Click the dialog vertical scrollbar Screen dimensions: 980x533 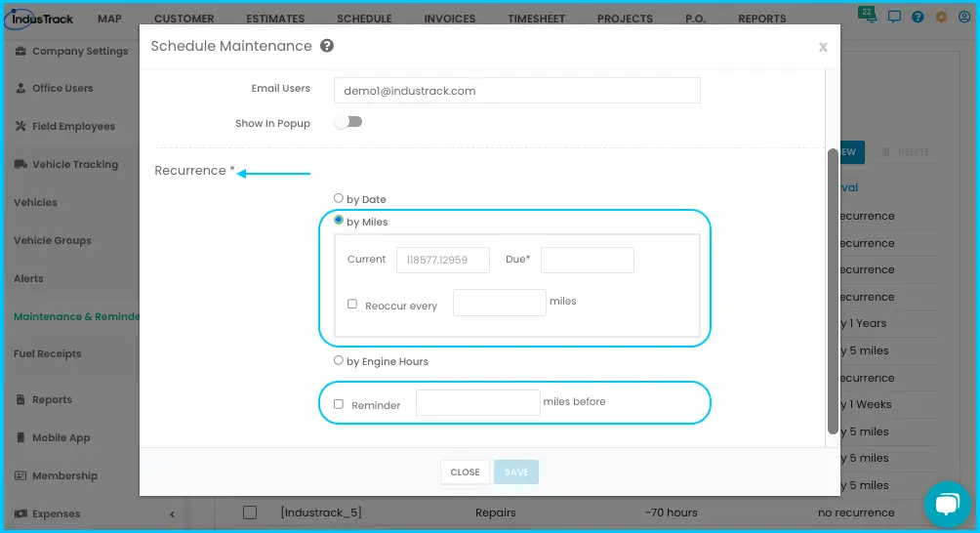833,291
